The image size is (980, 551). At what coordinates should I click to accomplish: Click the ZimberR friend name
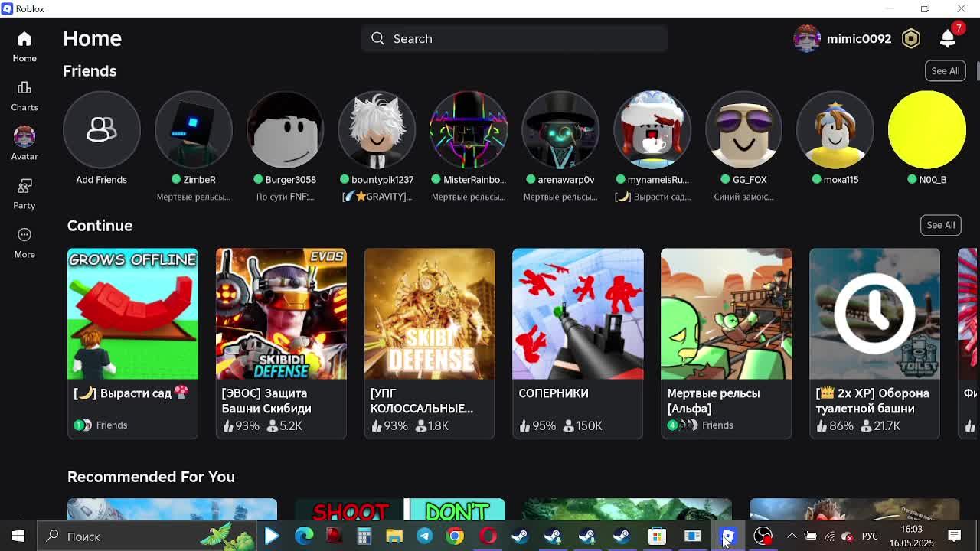click(199, 180)
